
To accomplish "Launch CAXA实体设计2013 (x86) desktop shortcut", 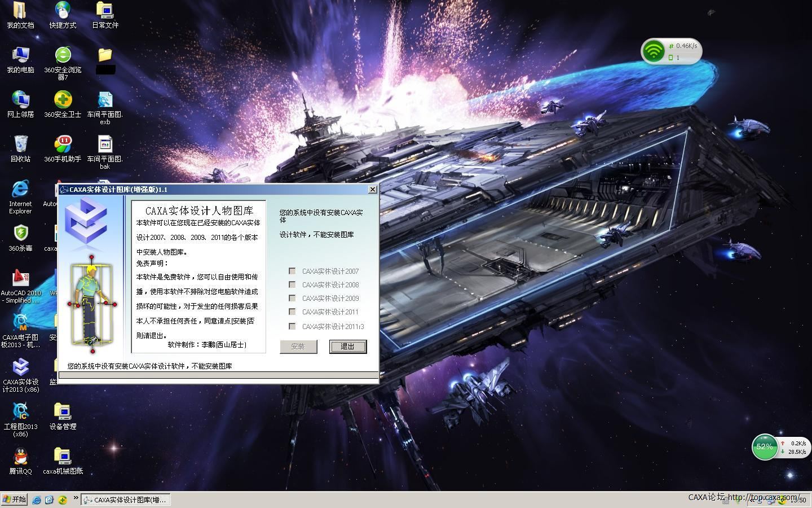I will coord(20,375).
